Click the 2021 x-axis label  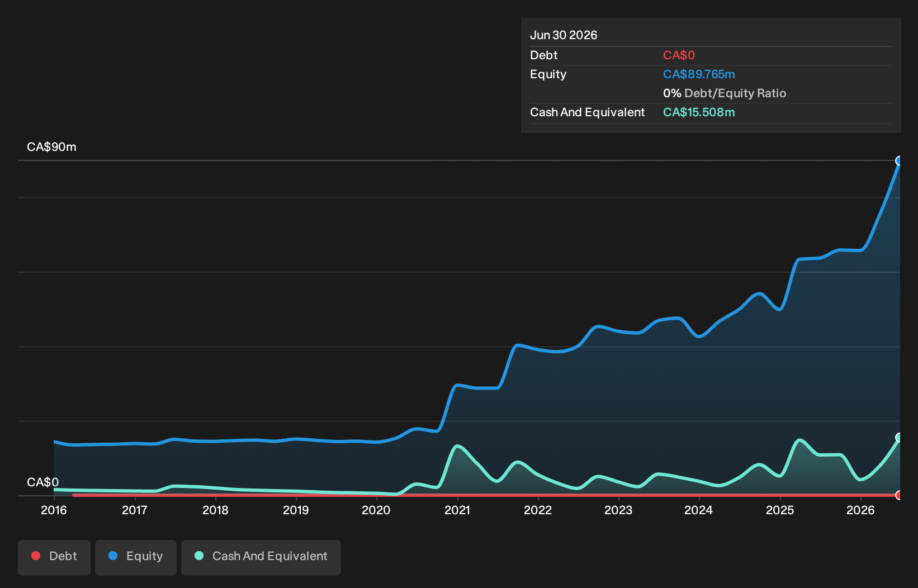click(x=457, y=510)
